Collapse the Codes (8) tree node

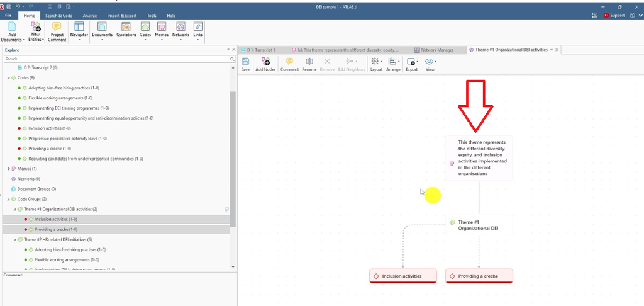[x=9, y=77]
